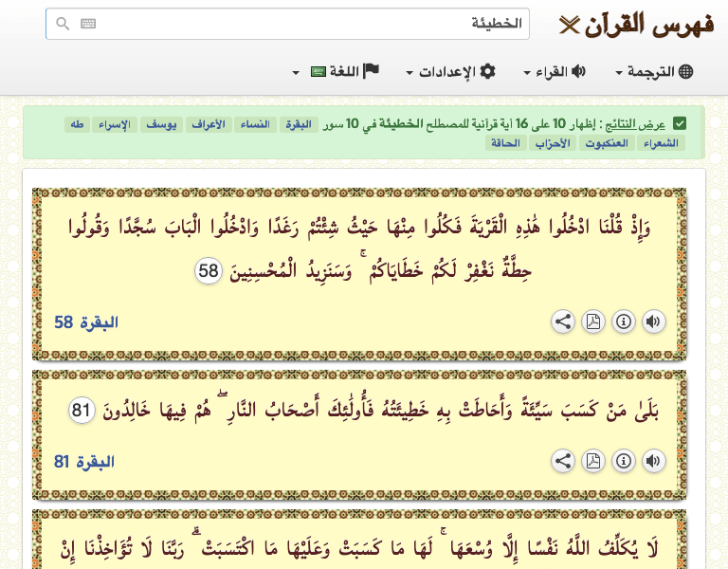The image size is (728, 569).
Task: Open the البقرة 81 reference link
Action: [84, 462]
